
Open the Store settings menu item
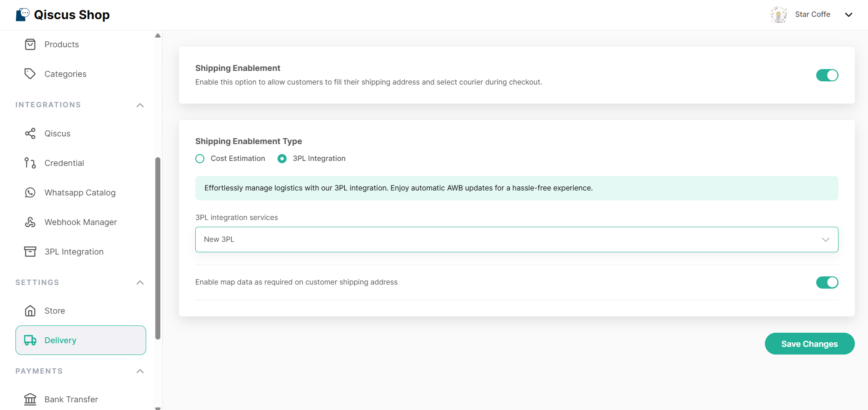[x=55, y=311]
